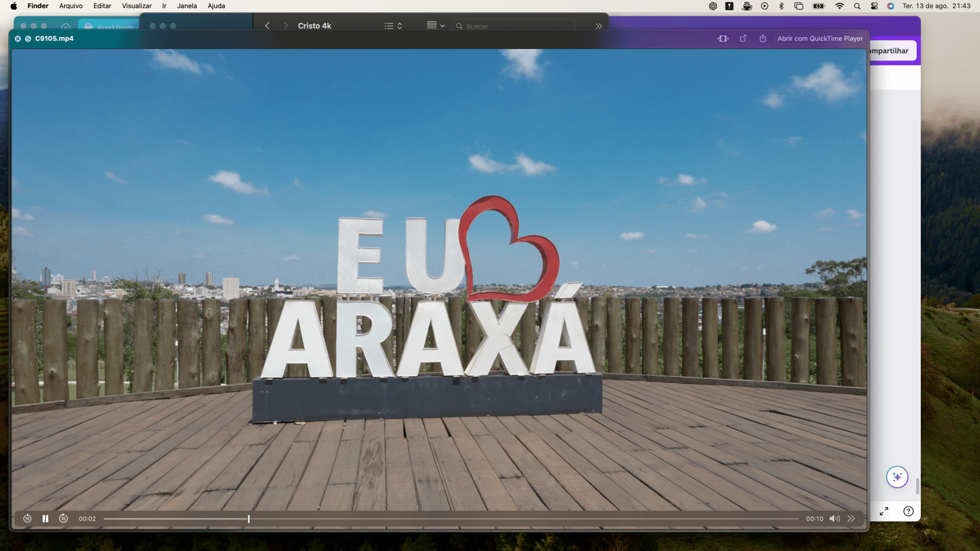Open the Finder menu in menu bar
The height and width of the screenshot is (551, 980).
pyautogui.click(x=38, y=6)
